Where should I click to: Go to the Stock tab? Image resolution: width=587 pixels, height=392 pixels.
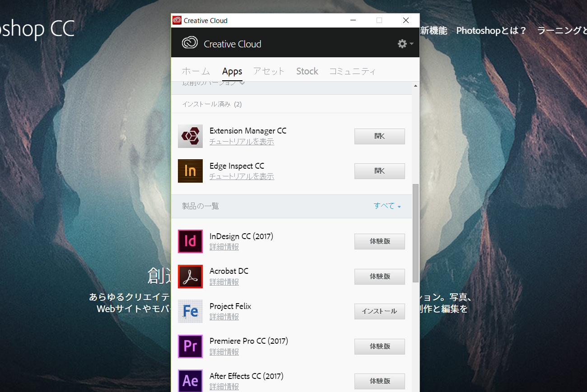pos(307,71)
